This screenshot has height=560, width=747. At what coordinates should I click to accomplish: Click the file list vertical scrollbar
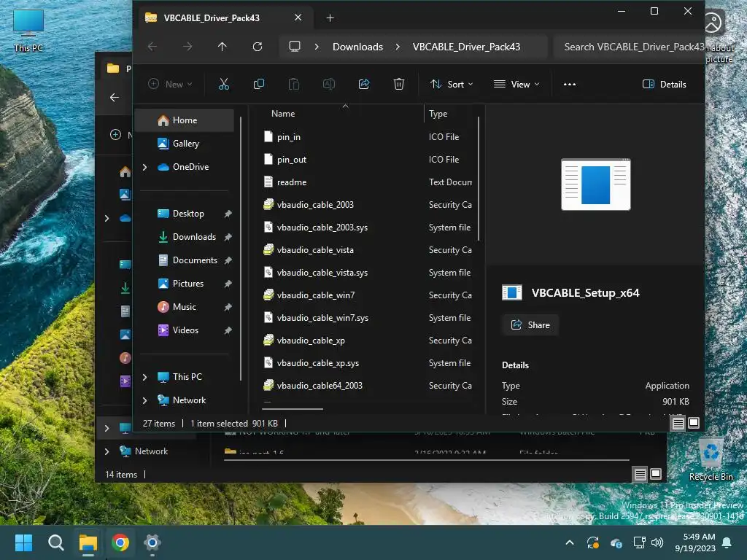tap(479, 179)
